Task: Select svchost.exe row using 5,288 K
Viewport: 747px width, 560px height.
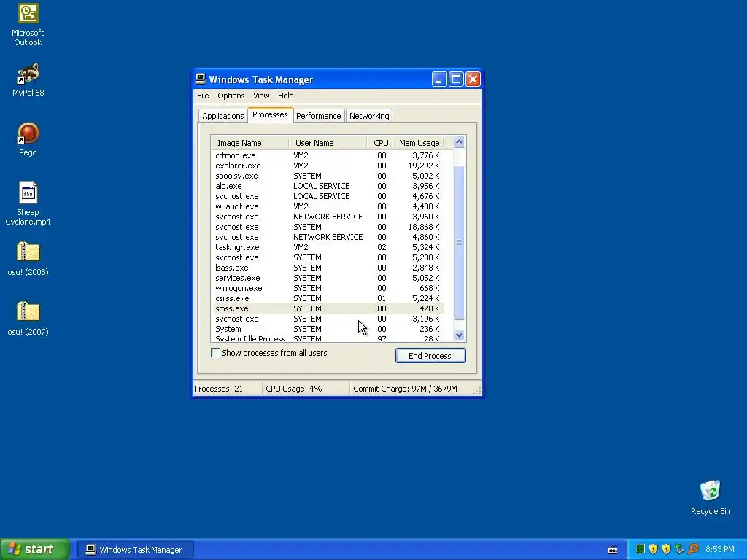Action: (328, 257)
